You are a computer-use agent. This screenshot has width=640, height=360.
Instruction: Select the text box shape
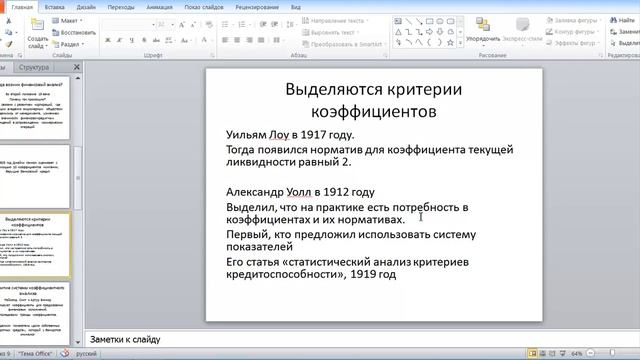point(398,21)
